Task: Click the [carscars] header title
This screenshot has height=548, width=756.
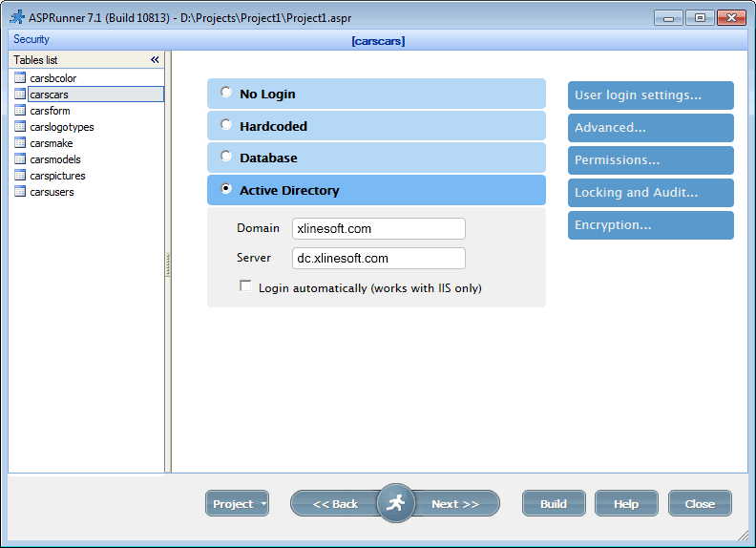Action: coord(378,41)
